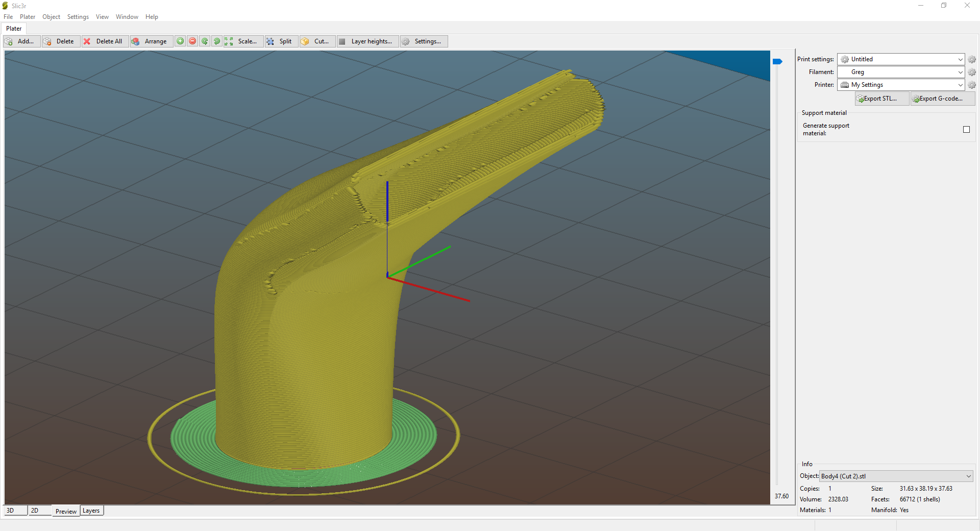Click the red minus 'Fewer copies' icon
Viewport: 980px width, 531px height.
(x=192, y=41)
